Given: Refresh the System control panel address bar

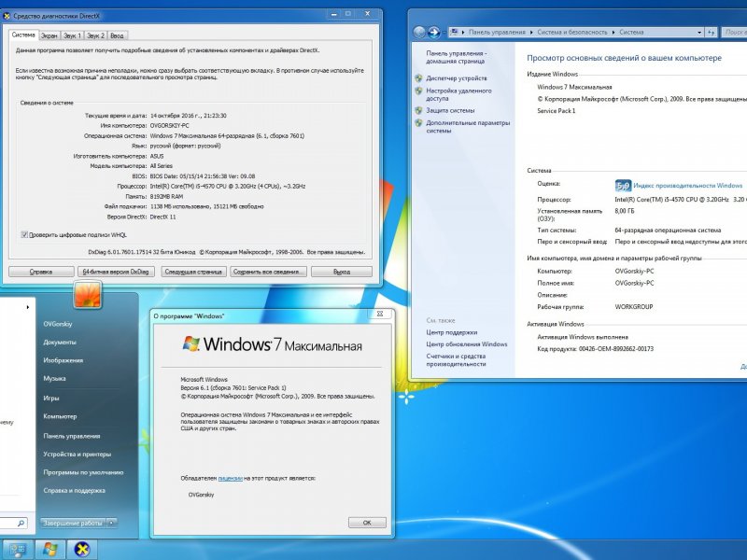Looking at the screenshot, I should [x=711, y=33].
